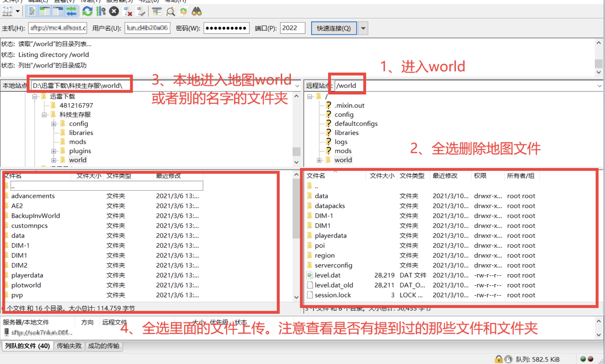Click the session.lock file icon
This screenshot has height=364, width=605.
(310, 295)
